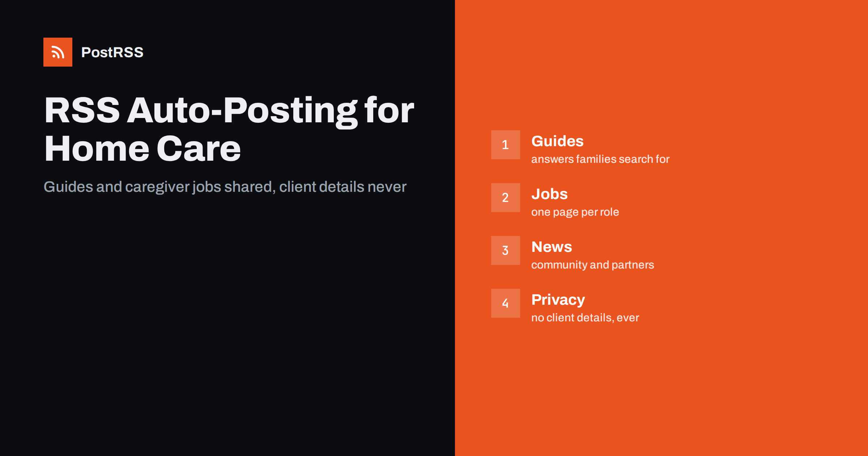The image size is (868, 456).
Task: Click the subtitle 'Guides and caregiver jobs shared, client details never'
Action: coord(225,187)
